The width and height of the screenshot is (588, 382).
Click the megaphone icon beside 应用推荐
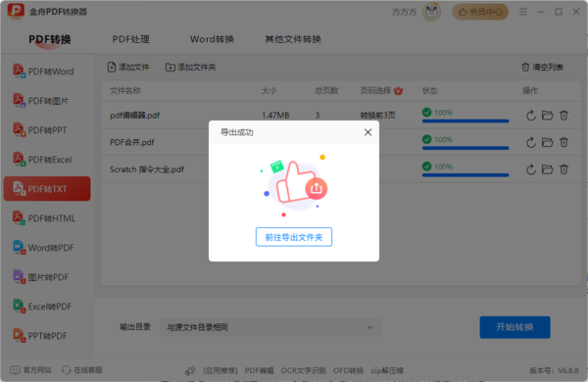tap(190, 371)
